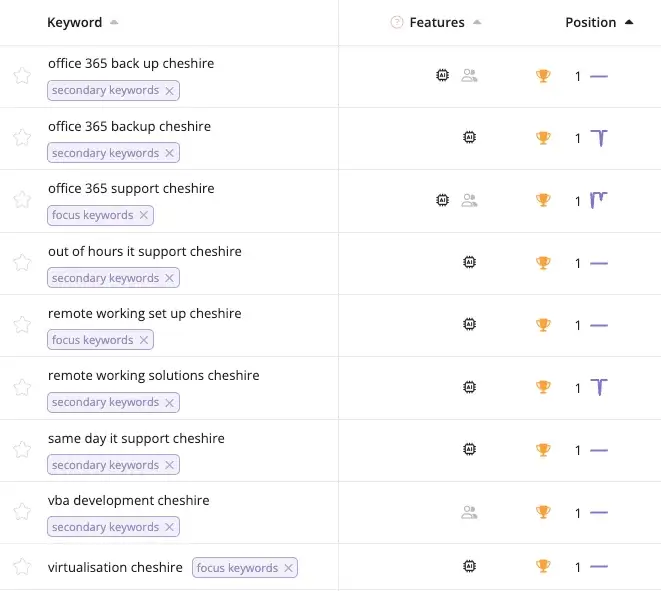This screenshot has height=591, width=661.
Task: Sort table by Keyword column
Action: [75, 23]
